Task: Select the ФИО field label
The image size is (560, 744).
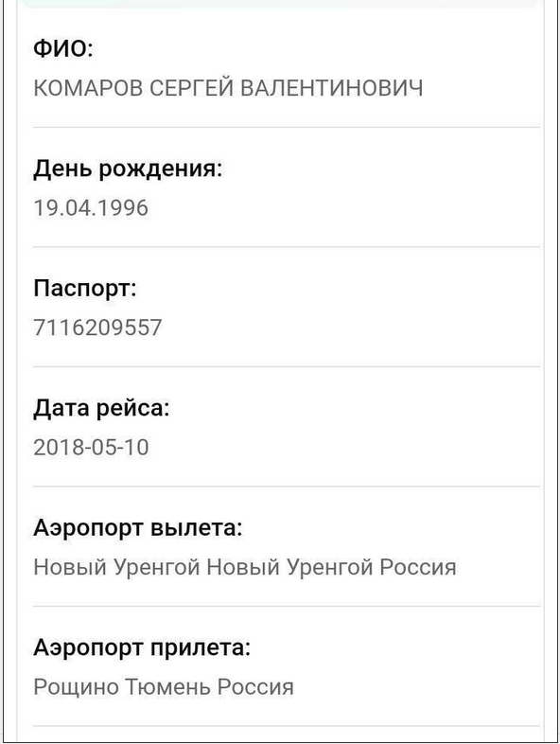Action: point(63,48)
